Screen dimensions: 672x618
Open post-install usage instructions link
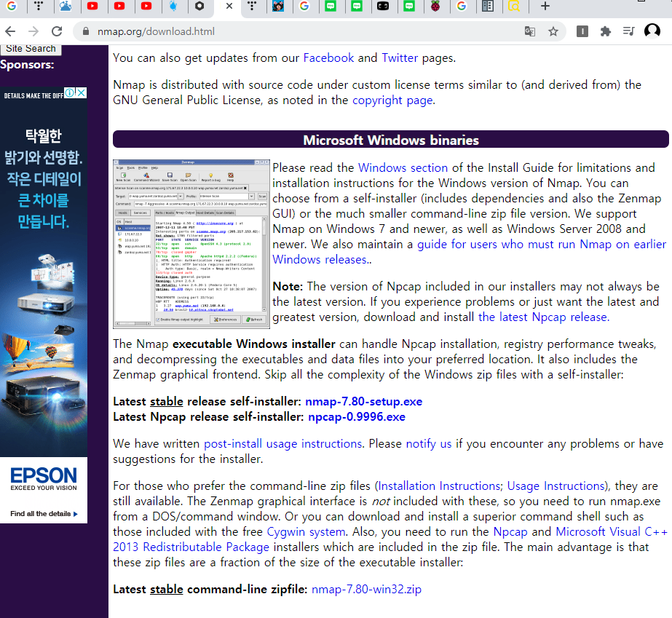pos(283,443)
